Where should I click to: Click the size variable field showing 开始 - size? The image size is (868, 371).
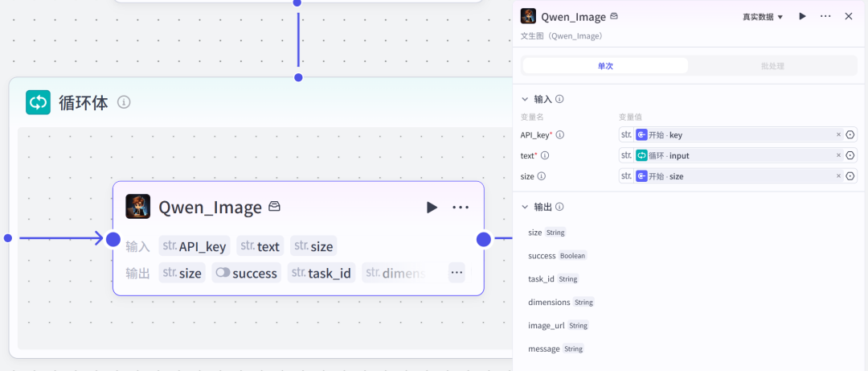pos(727,176)
